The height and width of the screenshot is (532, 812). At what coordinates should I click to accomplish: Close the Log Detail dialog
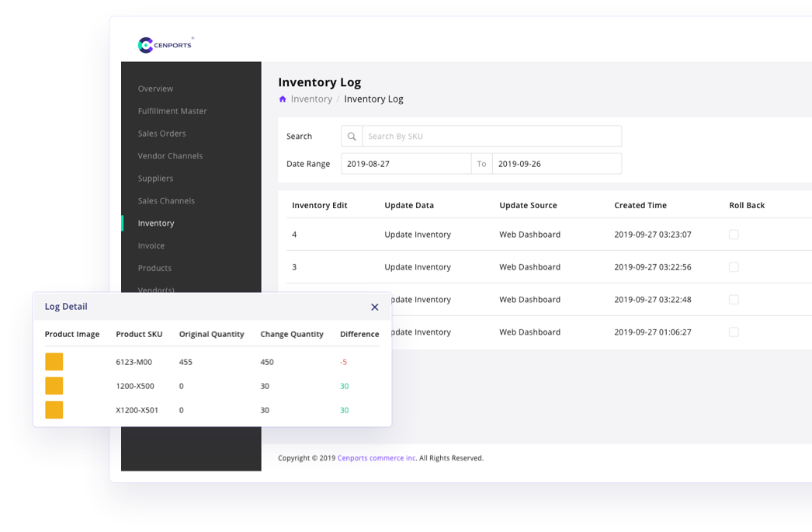[374, 306]
